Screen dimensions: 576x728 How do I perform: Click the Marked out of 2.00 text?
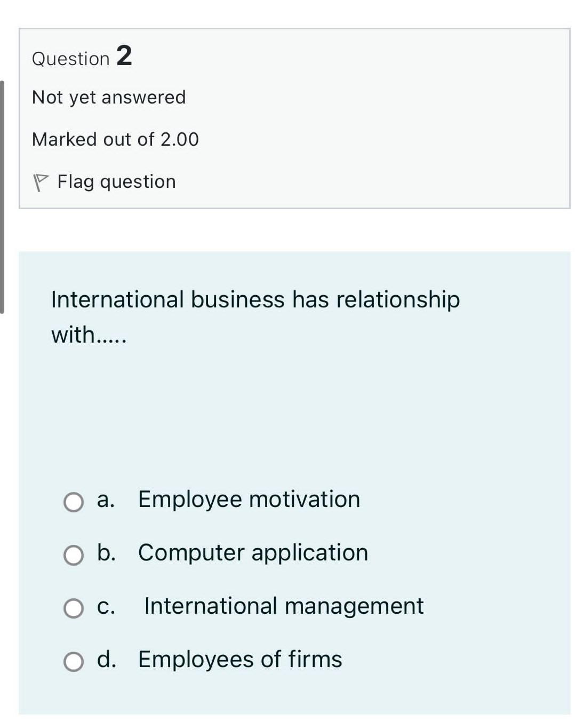[x=115, y=139]
